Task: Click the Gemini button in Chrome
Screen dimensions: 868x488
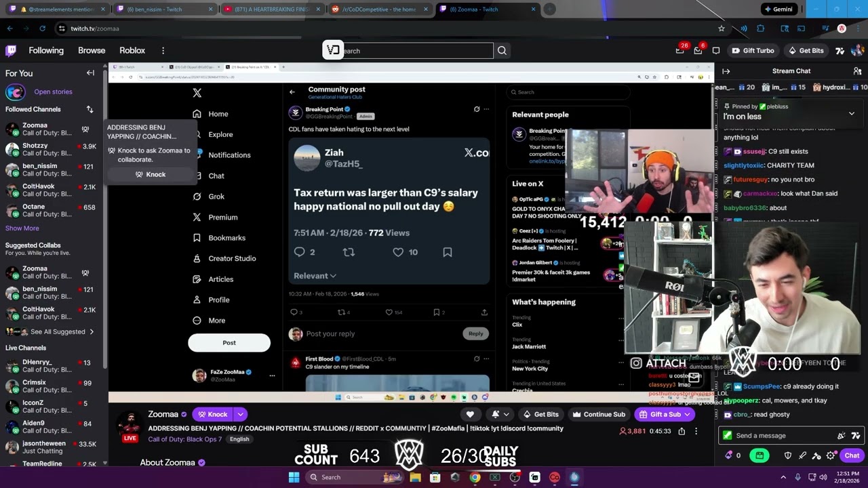Action: tap(778, 9)
